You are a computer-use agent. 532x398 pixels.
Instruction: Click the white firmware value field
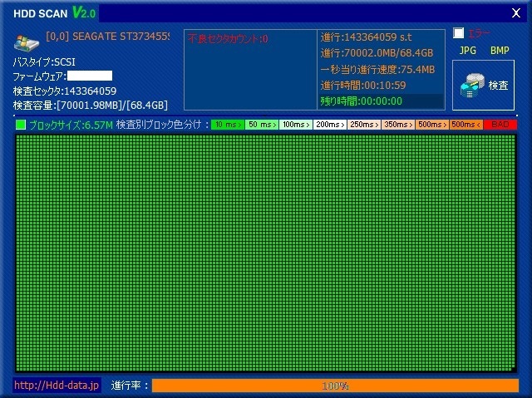point(90,76)
